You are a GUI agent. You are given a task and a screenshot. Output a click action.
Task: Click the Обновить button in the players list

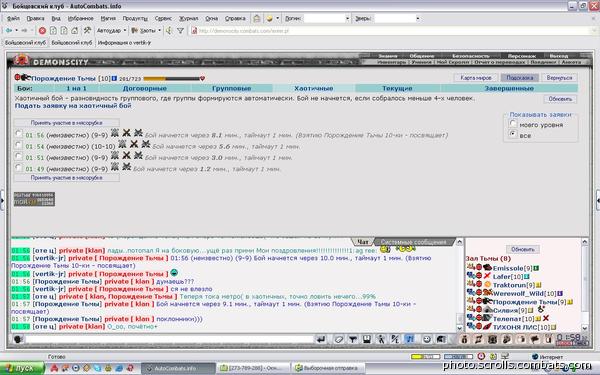[x=523, y=249]
